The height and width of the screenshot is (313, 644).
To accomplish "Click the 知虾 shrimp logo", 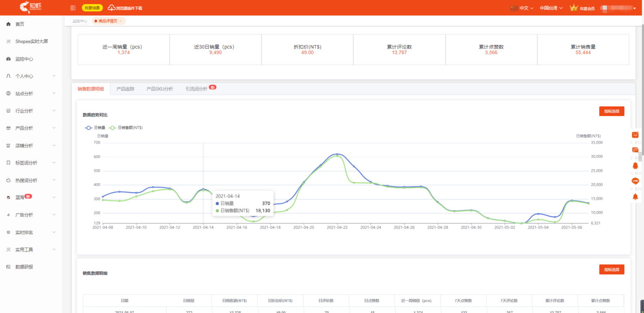I will (x=31, y=7).
